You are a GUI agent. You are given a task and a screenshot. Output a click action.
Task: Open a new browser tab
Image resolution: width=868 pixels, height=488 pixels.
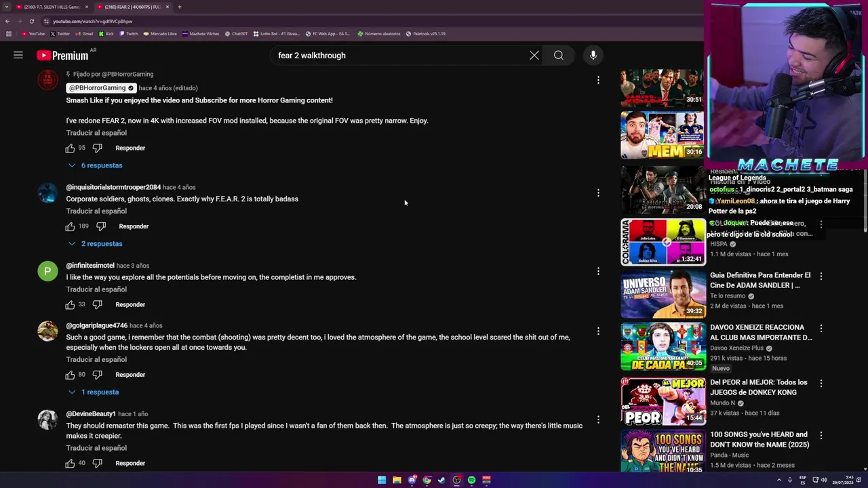(x=179, y=7)
